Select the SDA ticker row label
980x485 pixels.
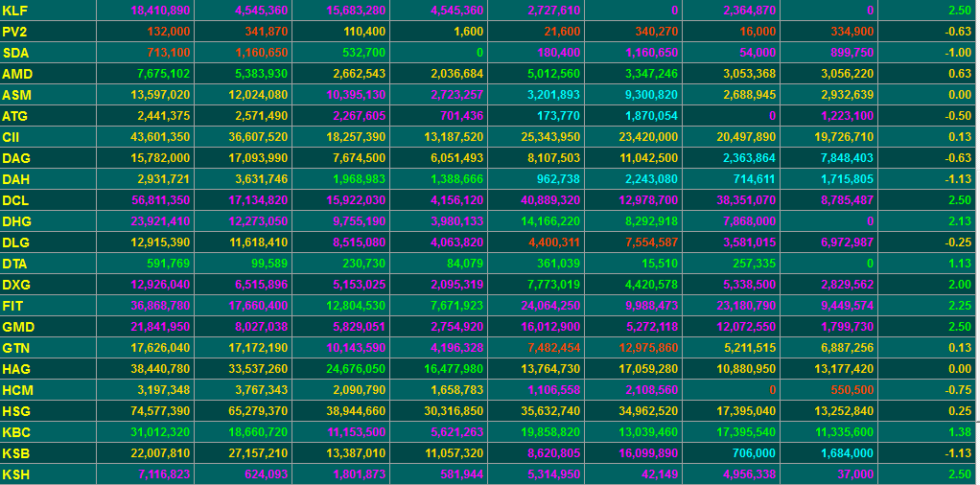pos(15,53)
